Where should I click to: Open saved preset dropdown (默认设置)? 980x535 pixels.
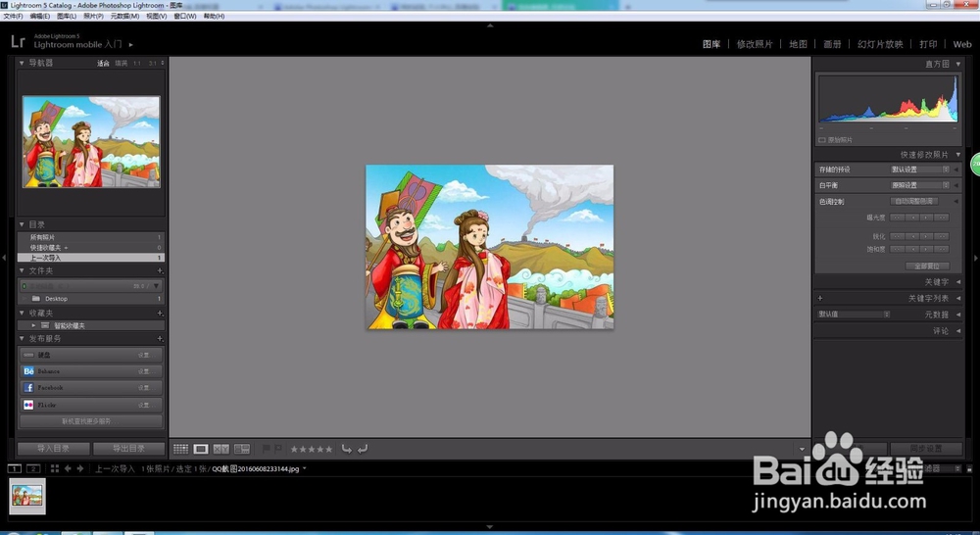[x=920, y=170]
